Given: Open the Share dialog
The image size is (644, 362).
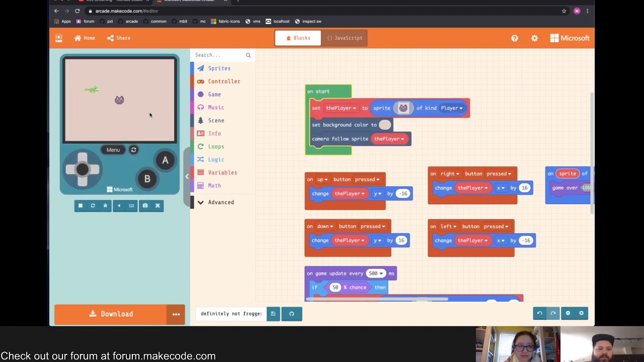Looking at the screenshot, I should (x=119, y=38).
